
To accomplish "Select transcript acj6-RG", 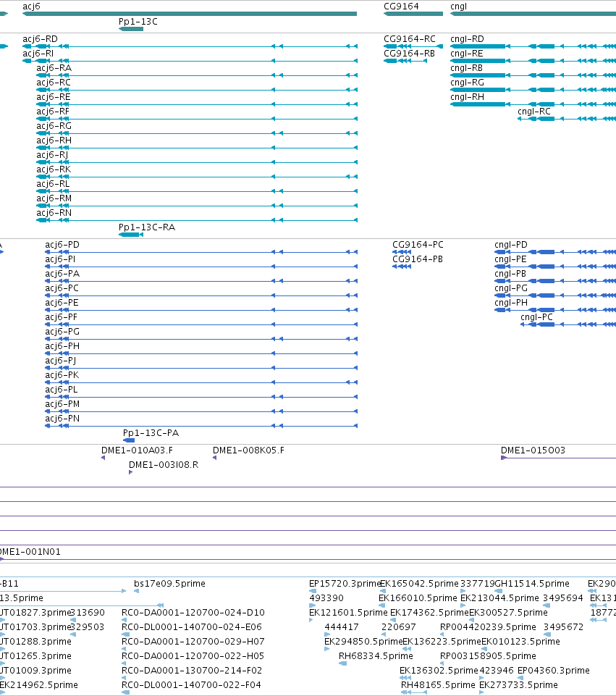I will [54, 126].
